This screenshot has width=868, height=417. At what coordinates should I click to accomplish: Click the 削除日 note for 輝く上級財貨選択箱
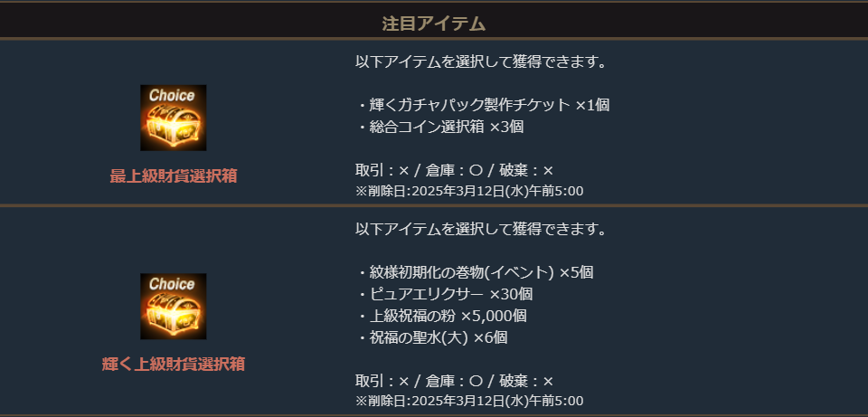click(469, 401)
